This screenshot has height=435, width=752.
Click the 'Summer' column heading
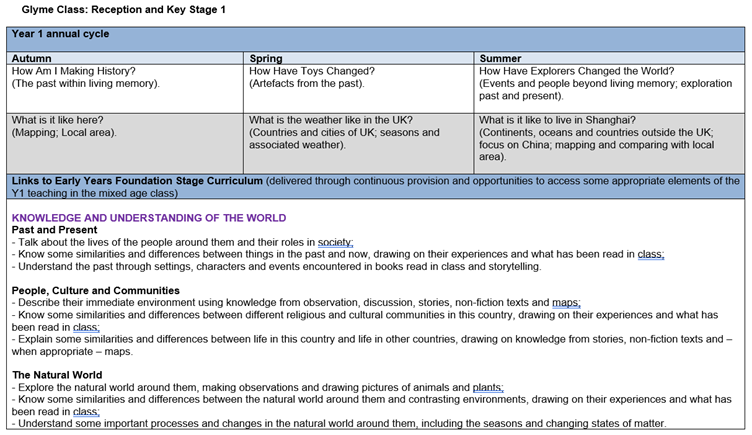click(501, 58)
